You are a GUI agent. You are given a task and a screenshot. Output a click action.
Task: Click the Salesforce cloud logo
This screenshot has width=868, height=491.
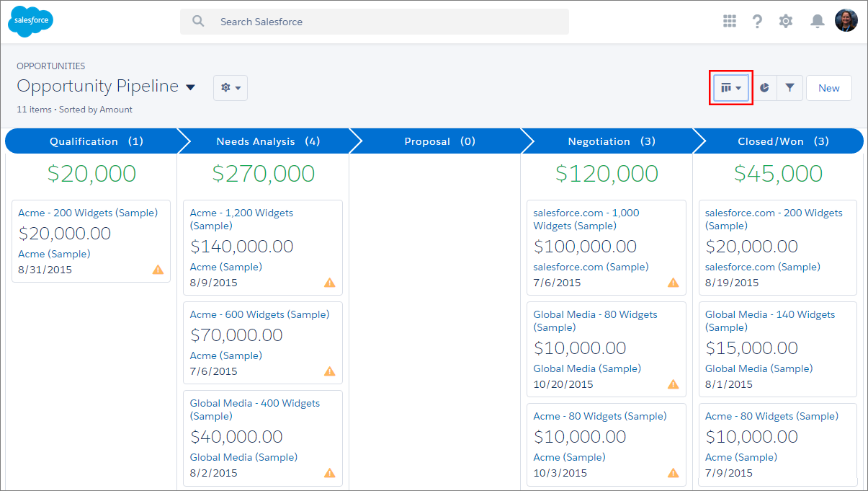point(31,21)
